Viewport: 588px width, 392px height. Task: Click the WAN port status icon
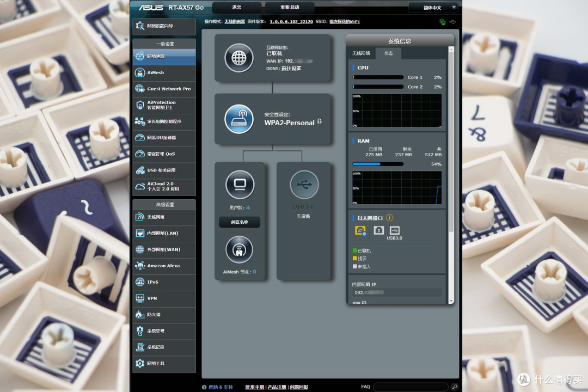point(360,231)
